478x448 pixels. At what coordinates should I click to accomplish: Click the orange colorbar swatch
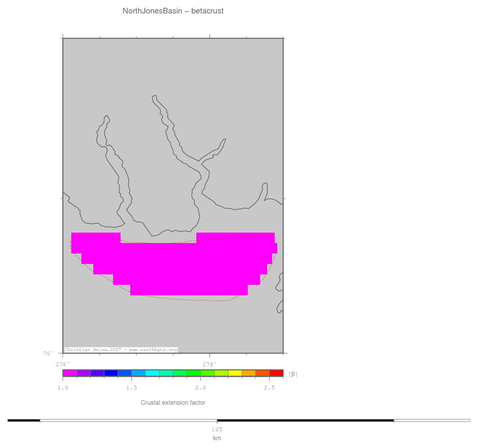click(249, 373)
